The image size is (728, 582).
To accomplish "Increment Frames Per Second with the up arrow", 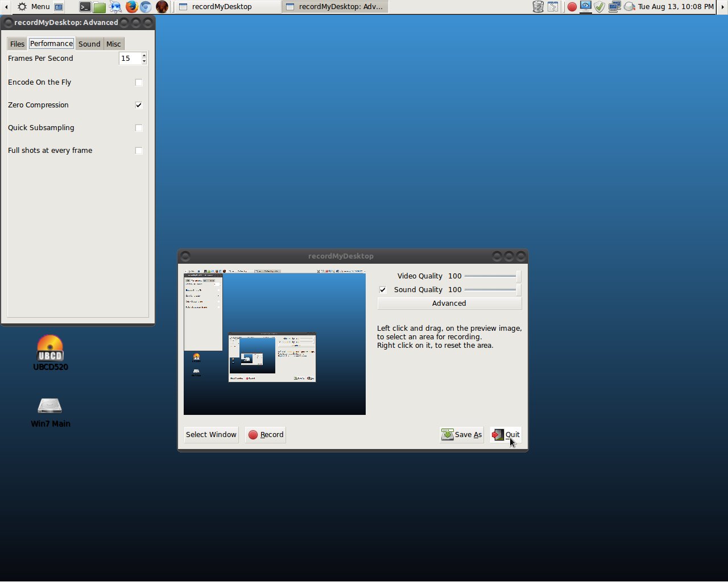I will (143, 55).
